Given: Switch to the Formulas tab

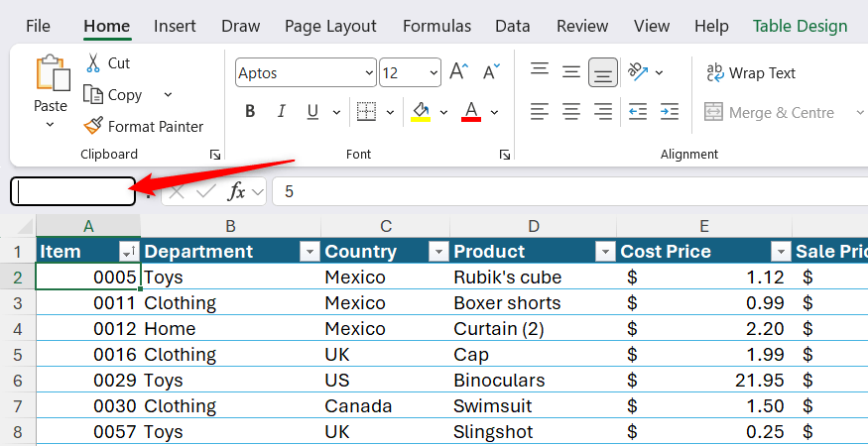Looking at the screenshot, I should (x=436, y=26).
